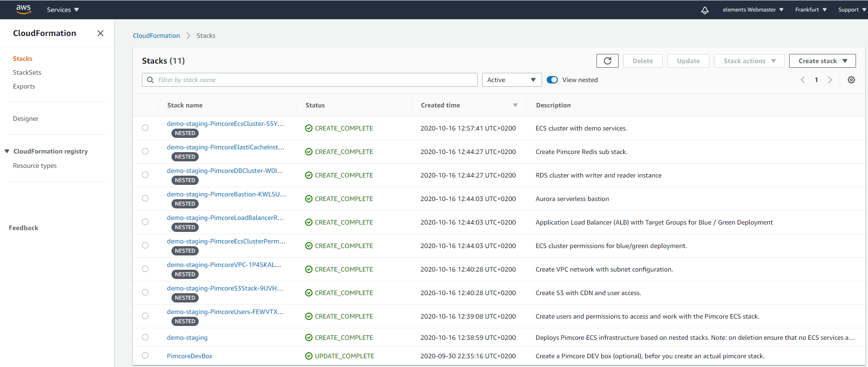
Task: Open demo-staging-PimcoreUsers-FEWVTX link
Action: click(x=225, y=312)
